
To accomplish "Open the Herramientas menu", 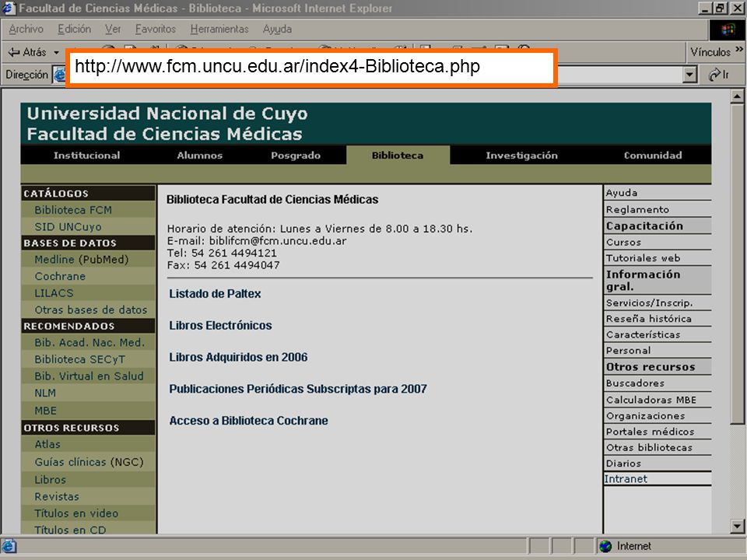I will coord(219,29).
